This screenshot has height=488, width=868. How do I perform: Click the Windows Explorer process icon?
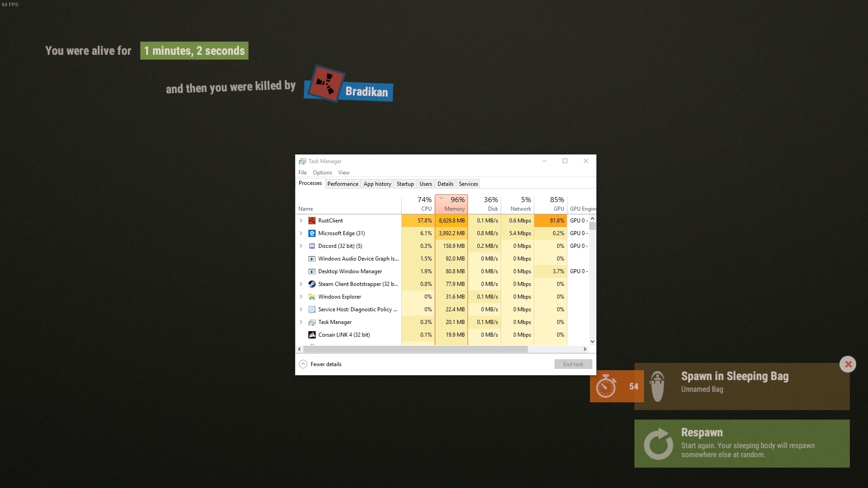click(x=312, y=297)
